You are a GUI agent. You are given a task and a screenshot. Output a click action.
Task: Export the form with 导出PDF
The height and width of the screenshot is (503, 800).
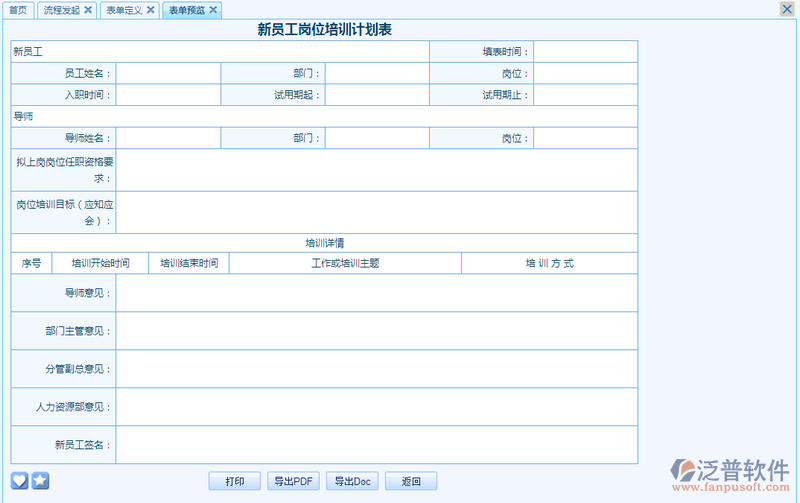coord(293,482)
